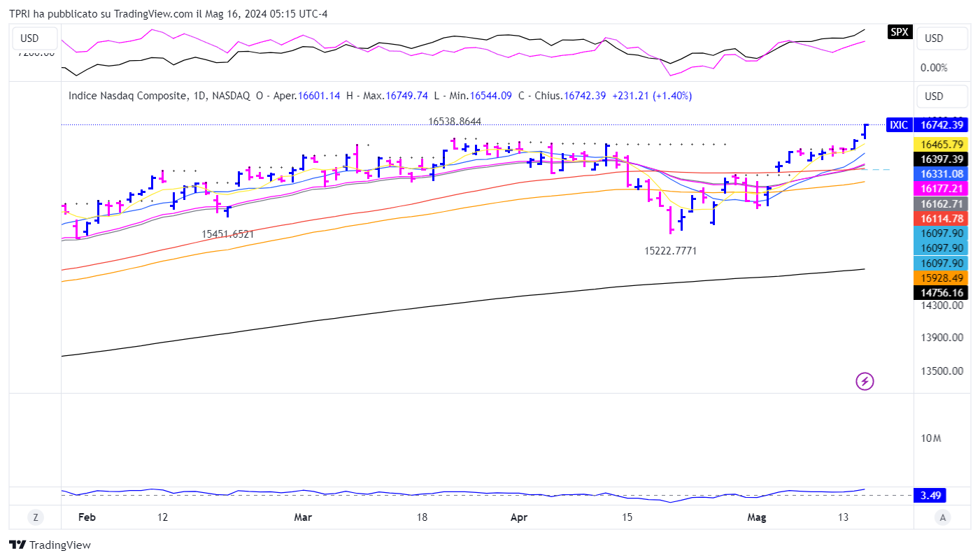Screen dimensions: 980x560
Task: Open the USD currency selector beside SPX
Action: 942,38
